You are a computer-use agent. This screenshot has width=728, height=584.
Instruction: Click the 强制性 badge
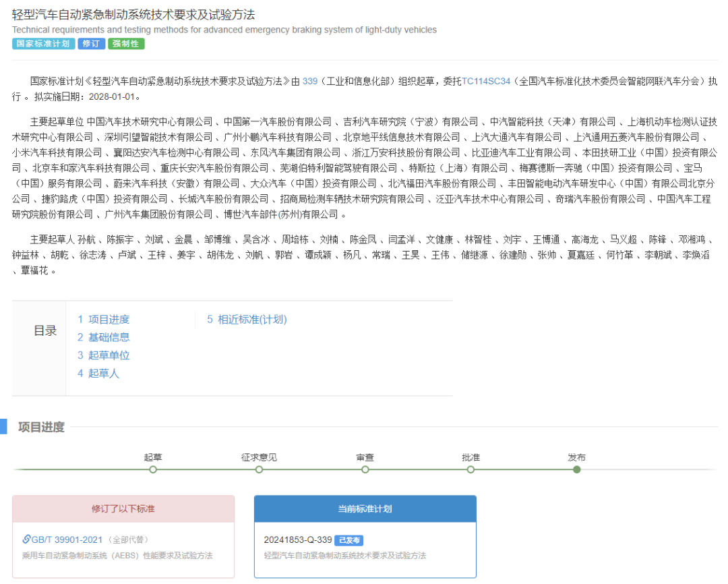coord(125,44)
